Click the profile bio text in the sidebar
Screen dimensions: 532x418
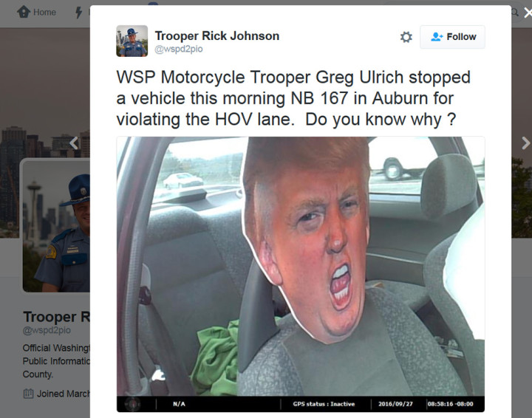point(56,361)
